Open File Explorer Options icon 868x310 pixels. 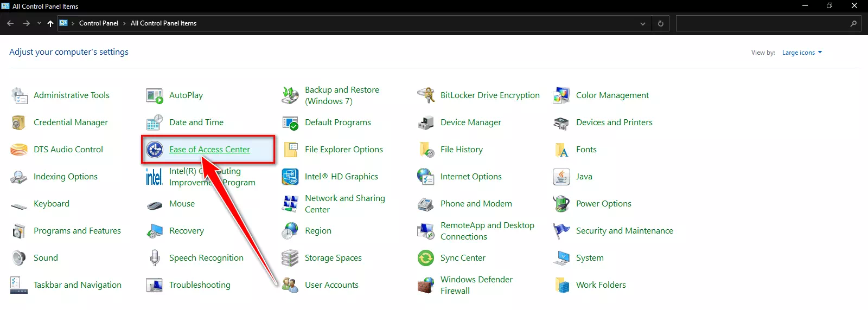click(290, 150)
